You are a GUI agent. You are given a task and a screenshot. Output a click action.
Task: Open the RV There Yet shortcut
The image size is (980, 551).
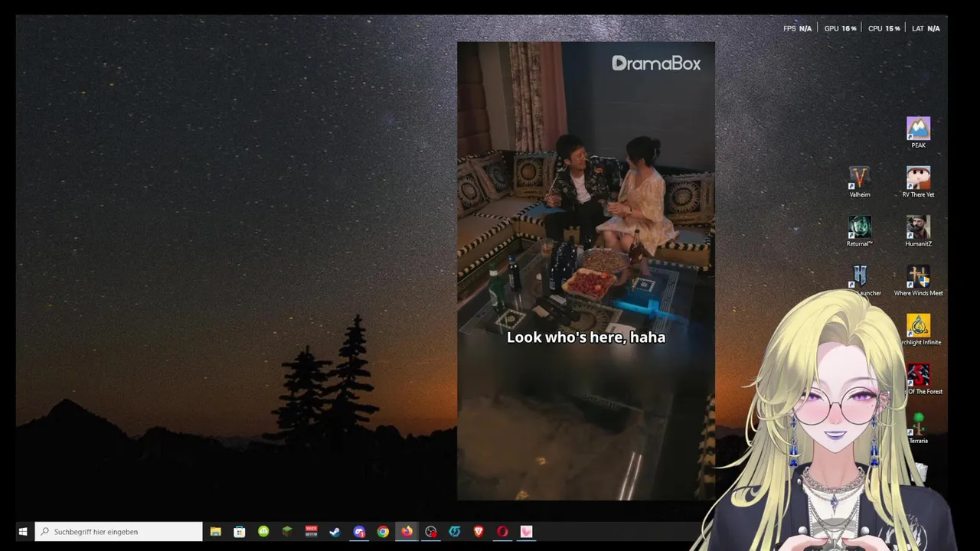pyautogui.click(x=918, y=182)
